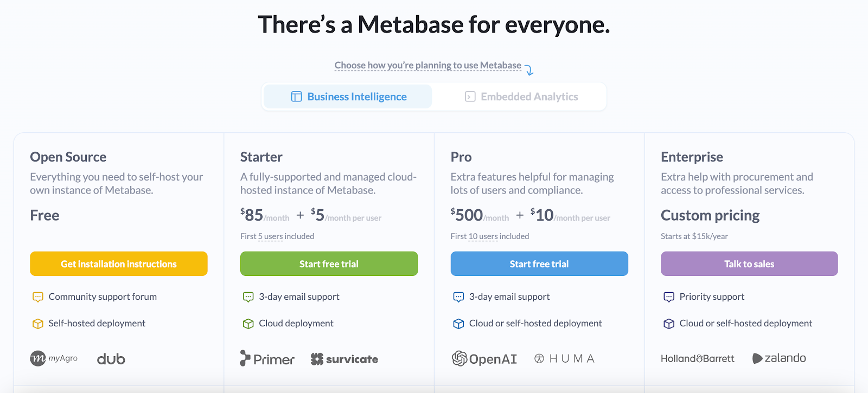Image resolution: width=868 pixels, height=393 pixels.
Task: Click the Talk to sales button
Action: click(749, 264)
